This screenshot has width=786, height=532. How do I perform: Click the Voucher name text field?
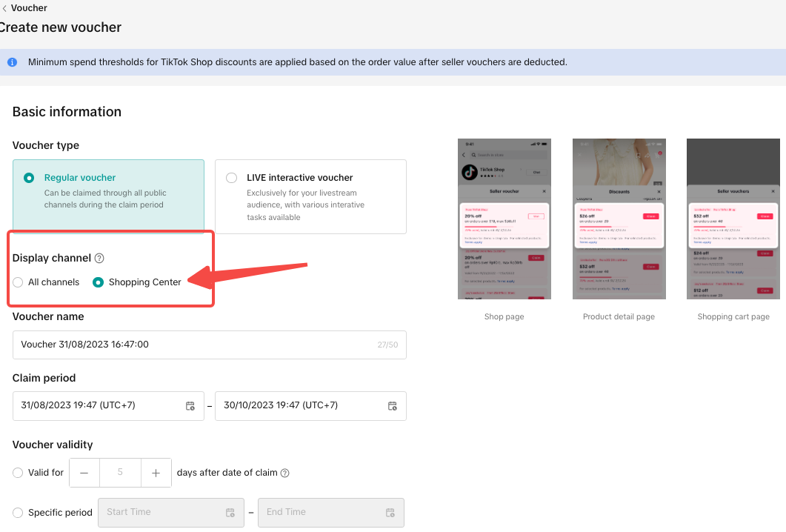[193, 345]
